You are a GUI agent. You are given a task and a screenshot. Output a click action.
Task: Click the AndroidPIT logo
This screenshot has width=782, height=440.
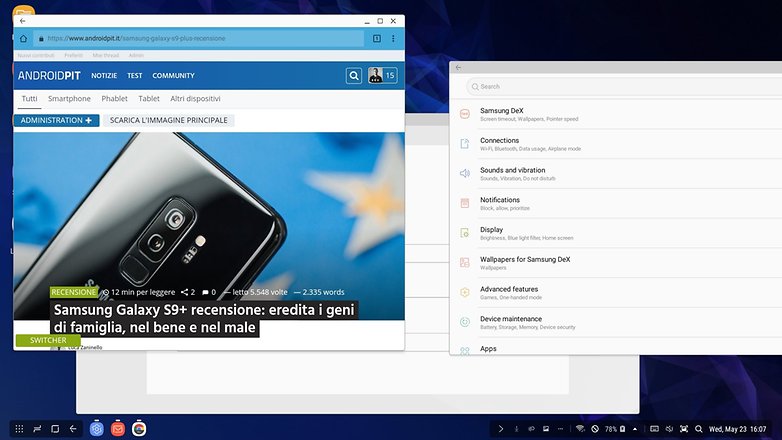pos(49,76)
